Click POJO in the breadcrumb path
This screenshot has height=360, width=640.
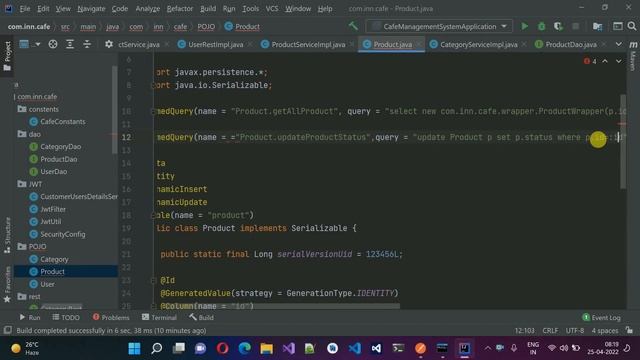(x=206, y=27)
